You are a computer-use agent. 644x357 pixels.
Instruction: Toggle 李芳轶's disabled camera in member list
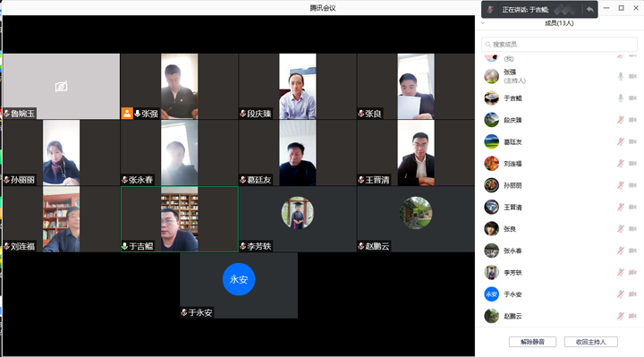click(x=632, y=272)
